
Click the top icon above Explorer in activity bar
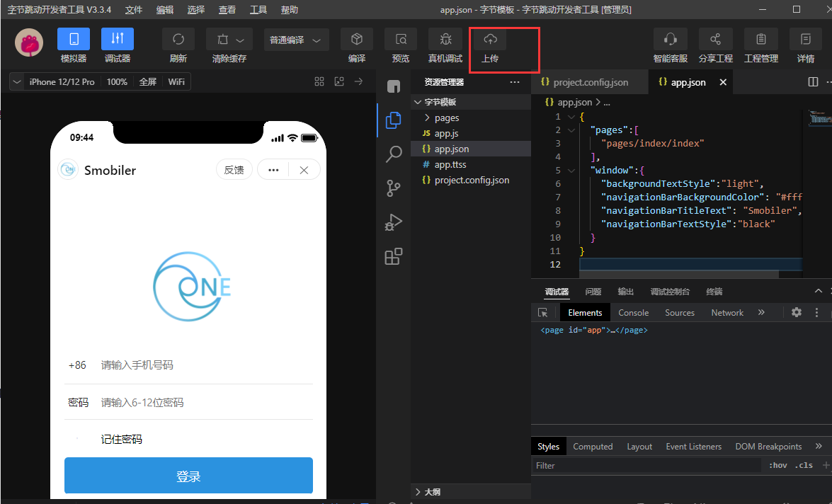393,86
